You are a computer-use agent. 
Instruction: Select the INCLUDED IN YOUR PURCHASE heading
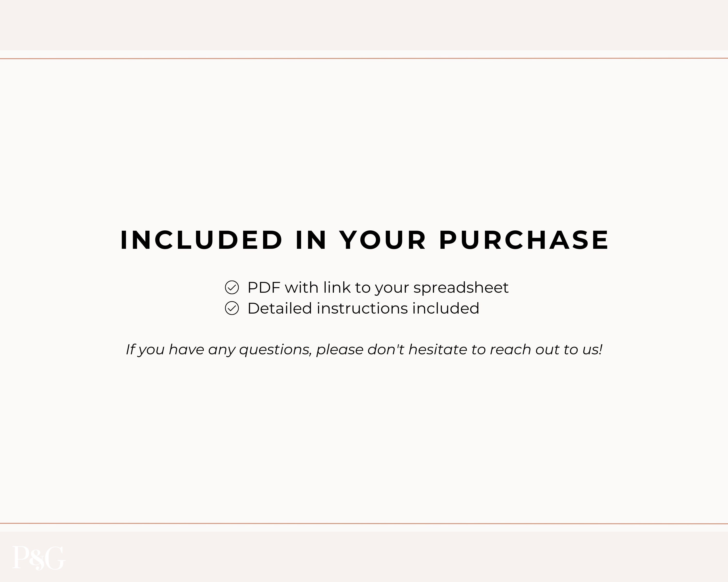pos(364,240)
